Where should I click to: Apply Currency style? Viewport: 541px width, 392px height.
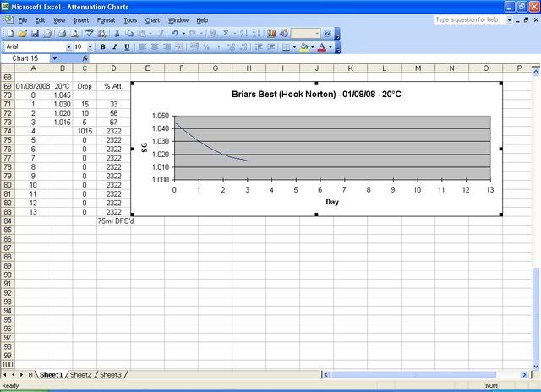(194, 47)
